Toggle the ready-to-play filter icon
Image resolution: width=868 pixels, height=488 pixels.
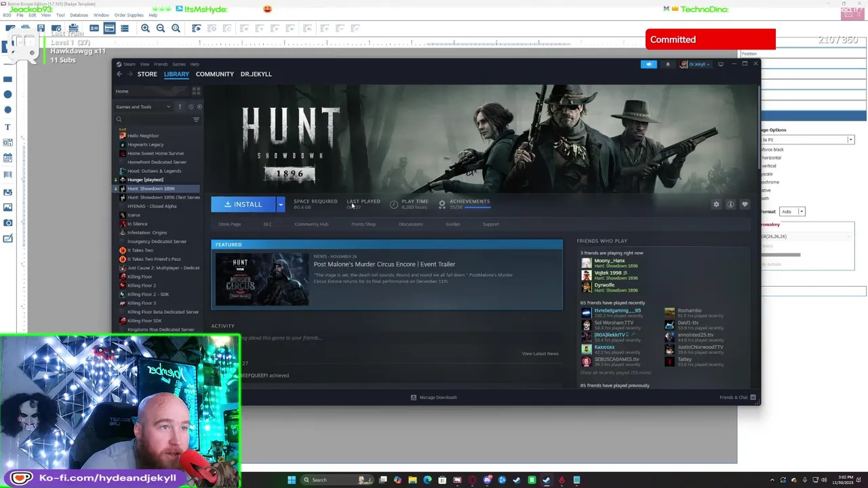(199, 106)
